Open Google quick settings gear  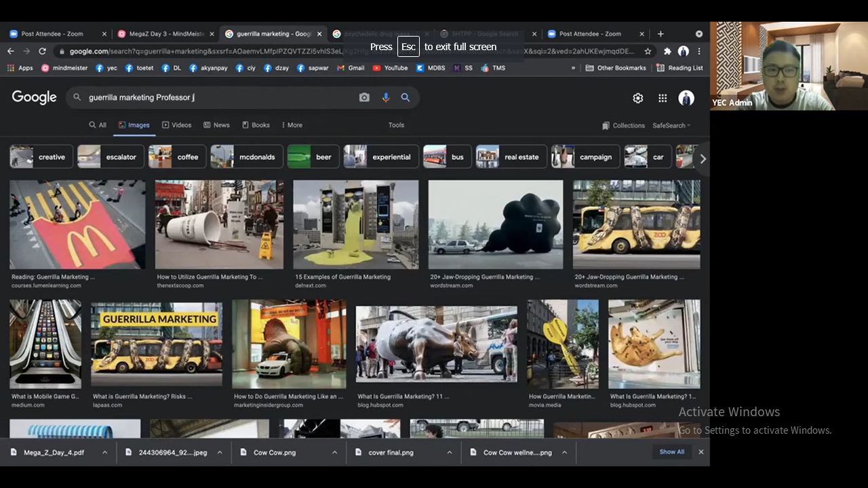tap(637, 98)
